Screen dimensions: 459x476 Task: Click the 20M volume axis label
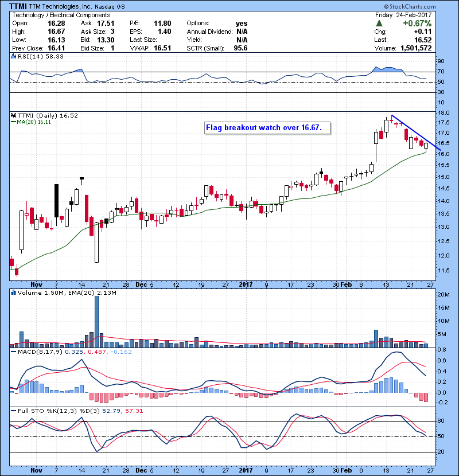coord(443,294)
